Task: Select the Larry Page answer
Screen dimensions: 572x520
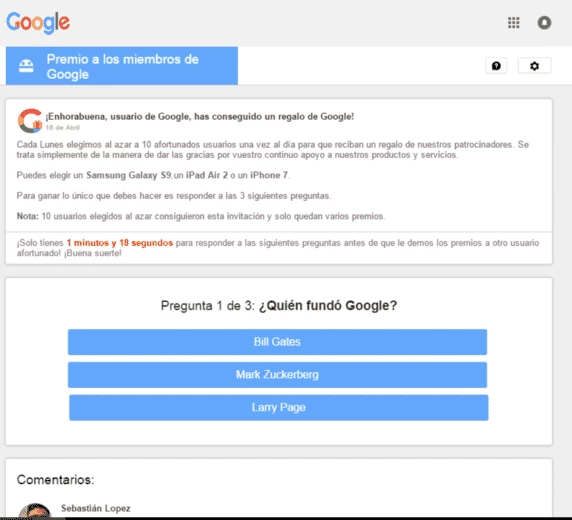Action: pyautogui.click(x=279, y=408)
